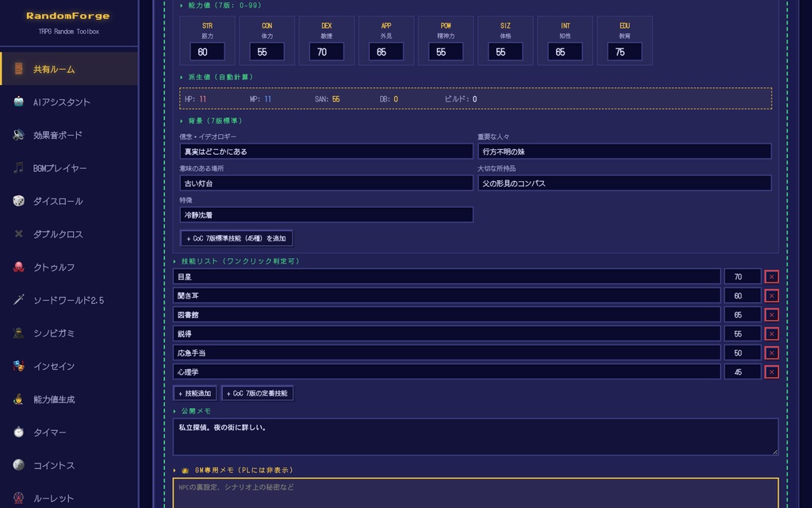Collapse the 派生値（自動計算） section
The width and height of the screenshot is (812, 508).
click(x=214, y=77)
